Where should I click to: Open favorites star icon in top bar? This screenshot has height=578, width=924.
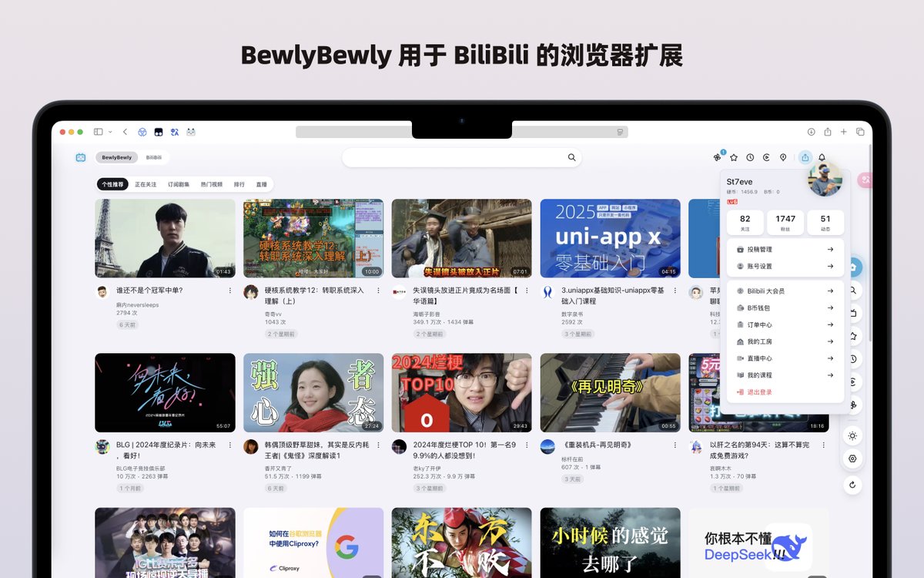click(734, 157)
